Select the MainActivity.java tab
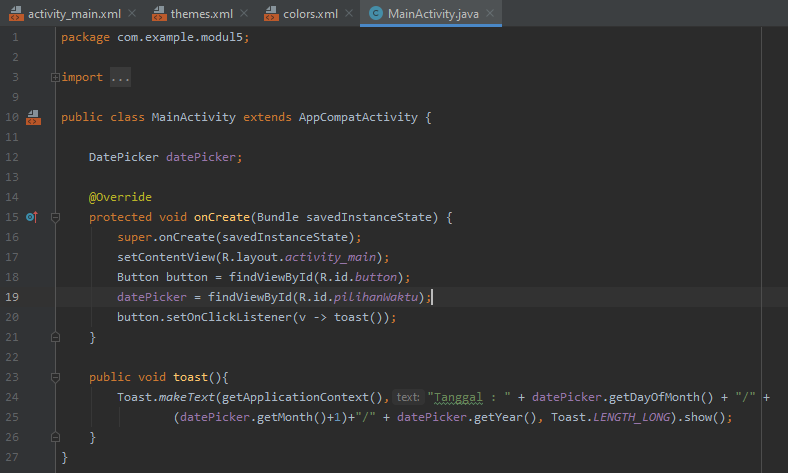The image size is (788, 473). tap(433, 14)
